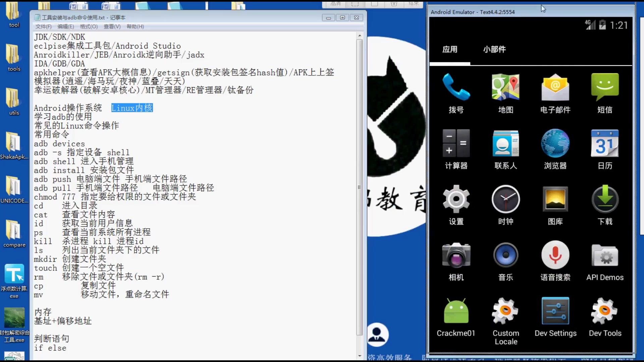Launch the 下载 downloads app

(x=605, y=199)
